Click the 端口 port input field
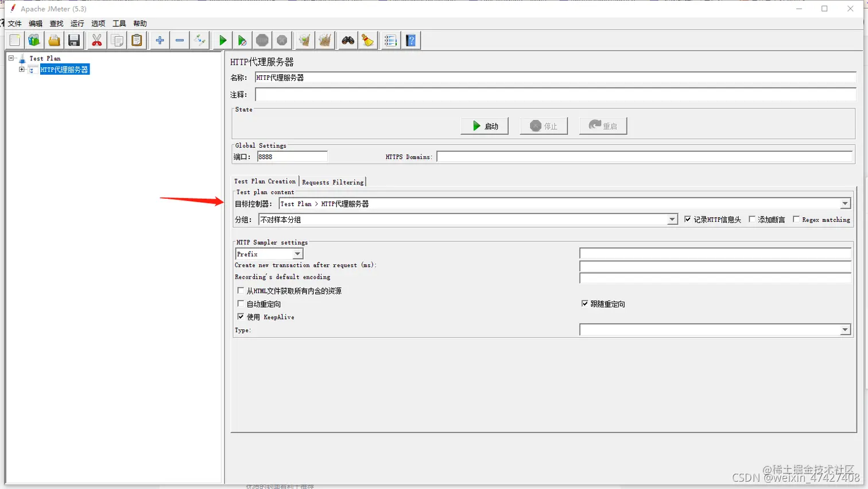 coord(292,157)
